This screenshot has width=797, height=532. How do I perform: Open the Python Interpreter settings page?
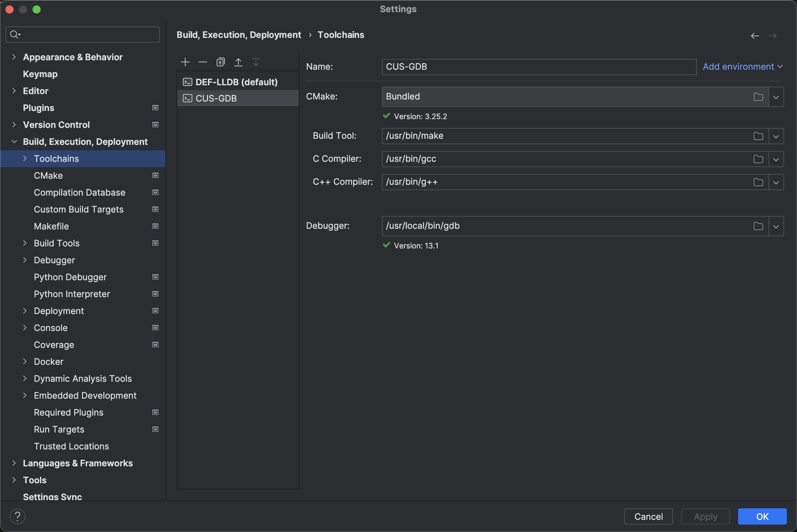tap(72, 294)
